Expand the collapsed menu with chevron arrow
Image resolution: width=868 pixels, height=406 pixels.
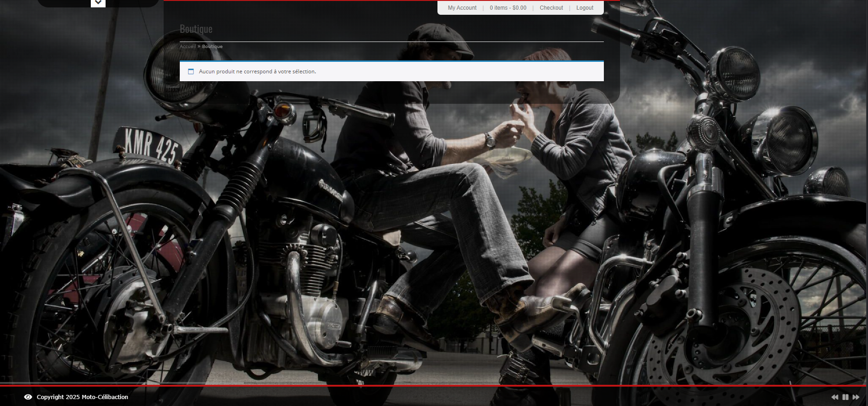click(98, 3)
